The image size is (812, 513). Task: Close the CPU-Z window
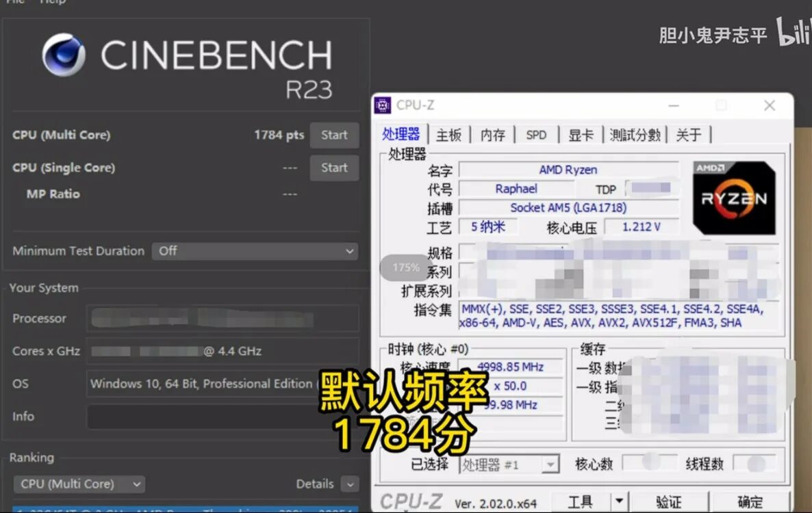[770, 105]
